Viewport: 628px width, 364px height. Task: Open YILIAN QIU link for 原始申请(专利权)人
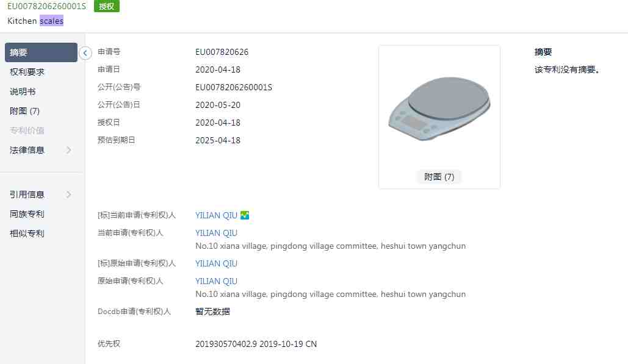pyautogui.click(x=216, y=281)
